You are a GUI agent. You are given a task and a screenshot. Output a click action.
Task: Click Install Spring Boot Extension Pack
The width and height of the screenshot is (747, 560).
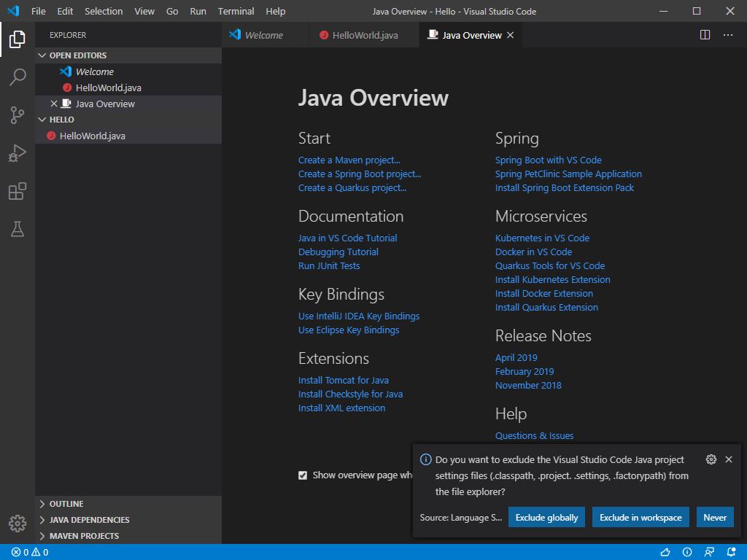[x=564, y=187]
